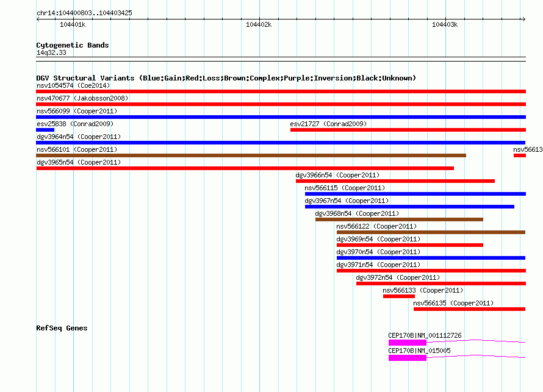Open the nsv566135 (Cooper2011) label
This screenshot has width=543, height=392.
[453, 303]
